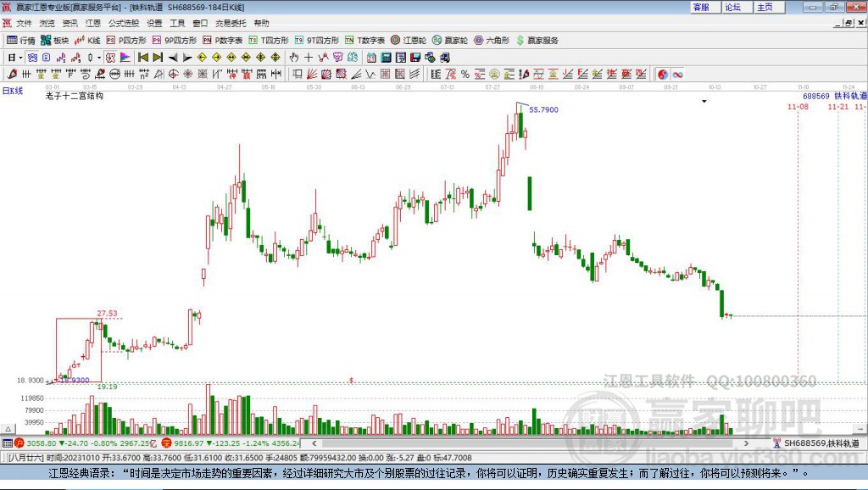Click the 深 Shenzhen index status icon
Viewport: 868px width, 490px height.
pos(167,443)
